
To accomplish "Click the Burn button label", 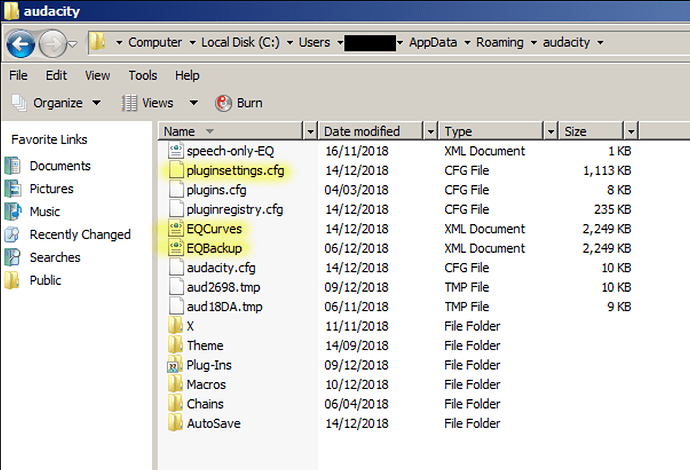I will pyautogui.click(x=250, y=103).
